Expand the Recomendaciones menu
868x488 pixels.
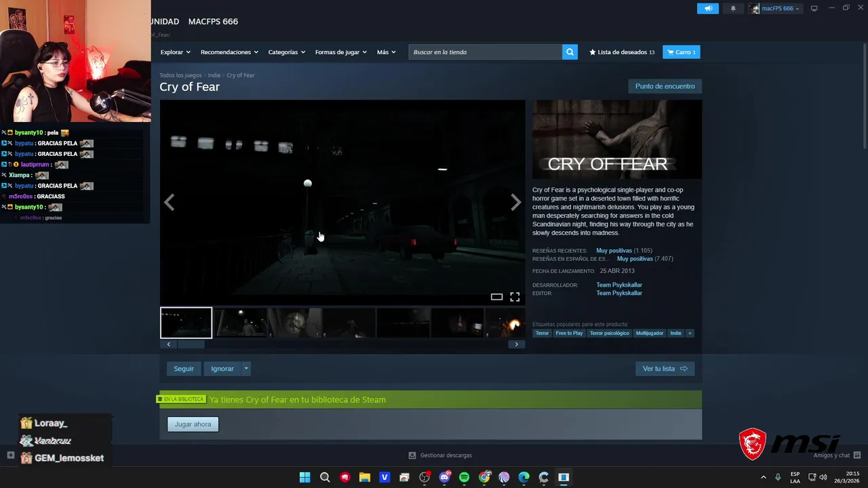coord(229,52)
